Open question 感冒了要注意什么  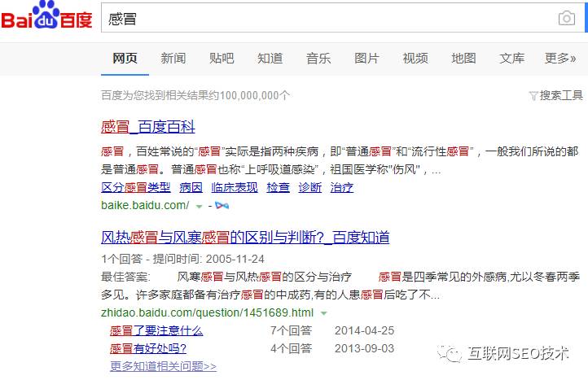point(156,330)
